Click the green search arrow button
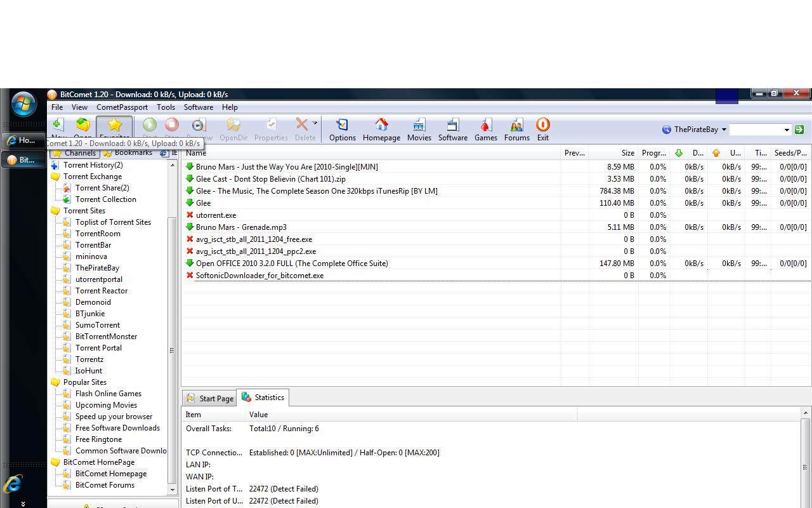The image size is (812, 508). point(799,130)
